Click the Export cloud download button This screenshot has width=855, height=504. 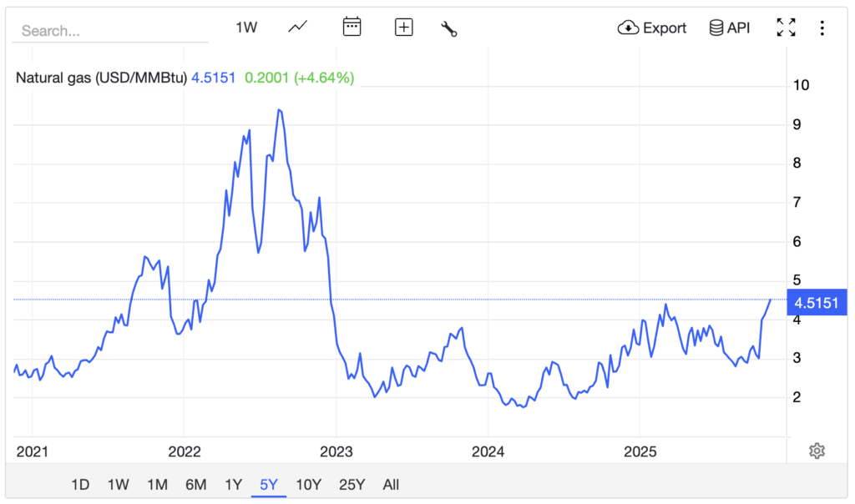pos(652,28)
